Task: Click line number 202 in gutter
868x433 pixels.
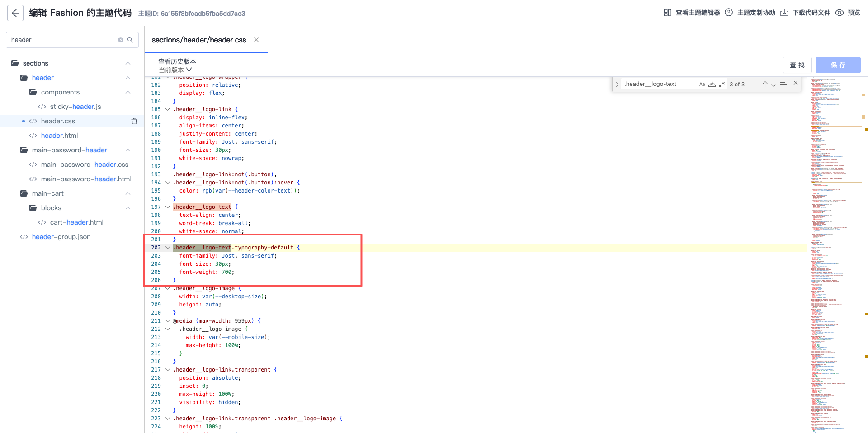Action: 156,248
